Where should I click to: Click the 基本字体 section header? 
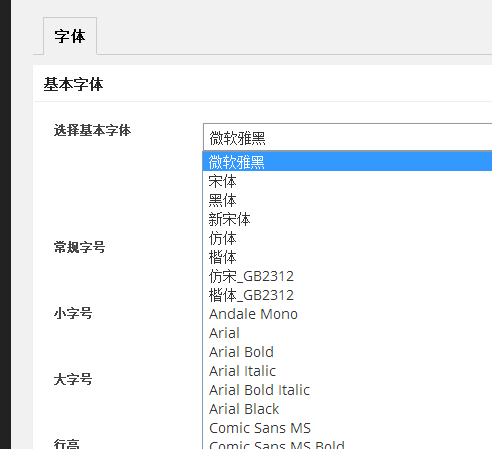[73, 84]
